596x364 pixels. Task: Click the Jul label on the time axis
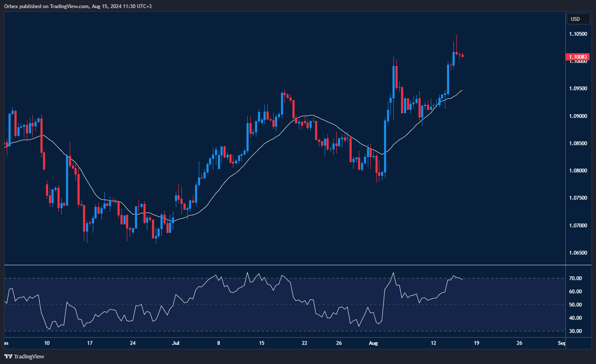[x=176, y=343]
